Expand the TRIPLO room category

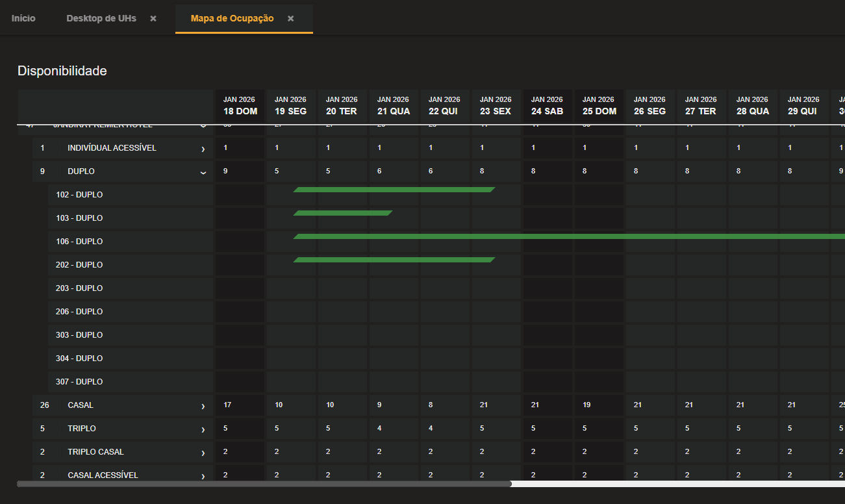pos(203,429)
